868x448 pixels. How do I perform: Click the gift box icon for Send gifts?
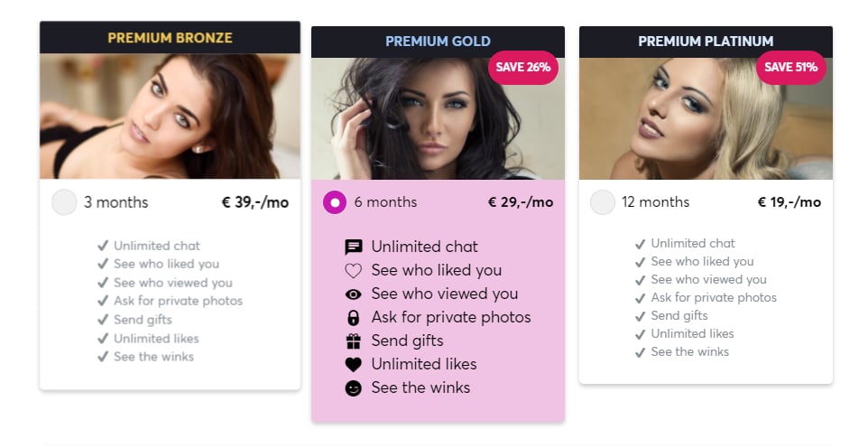tap(354, 341)
